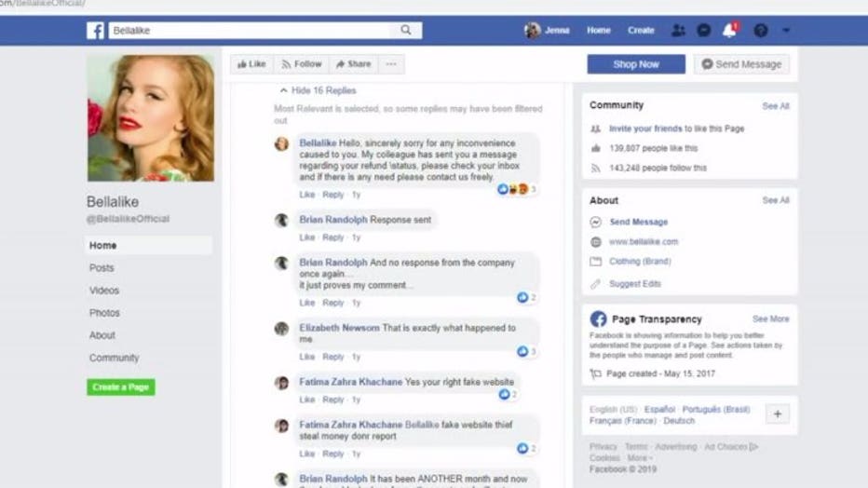868x488 pixels.
Task: Open the friend requests icon
Action: (x=678, y=31)
